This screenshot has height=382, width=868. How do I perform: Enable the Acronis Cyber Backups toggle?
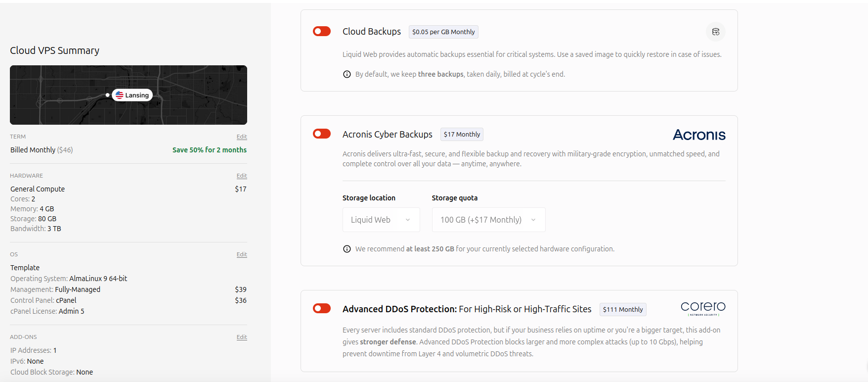(x=322, y=134)
